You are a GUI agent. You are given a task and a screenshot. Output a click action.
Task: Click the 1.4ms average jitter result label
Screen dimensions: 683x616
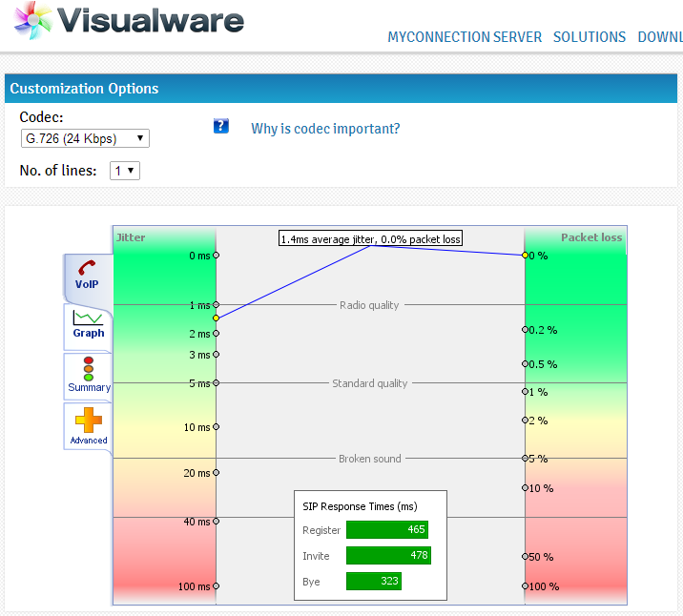370,238
